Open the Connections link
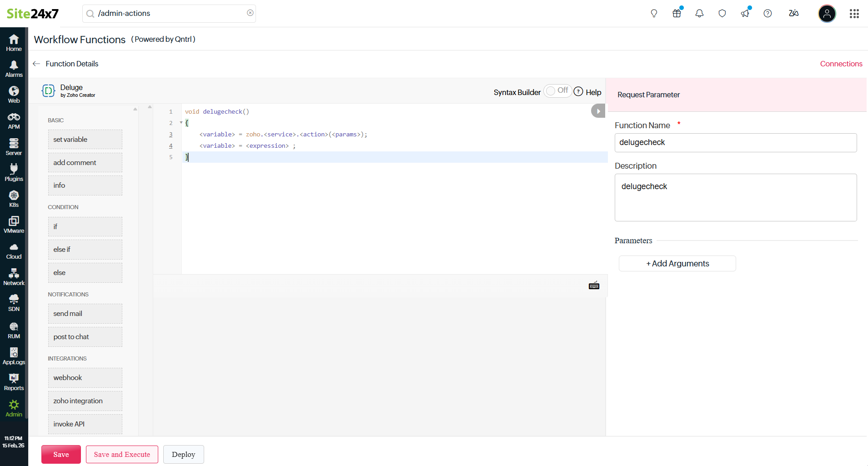 (x=841, y=64)
